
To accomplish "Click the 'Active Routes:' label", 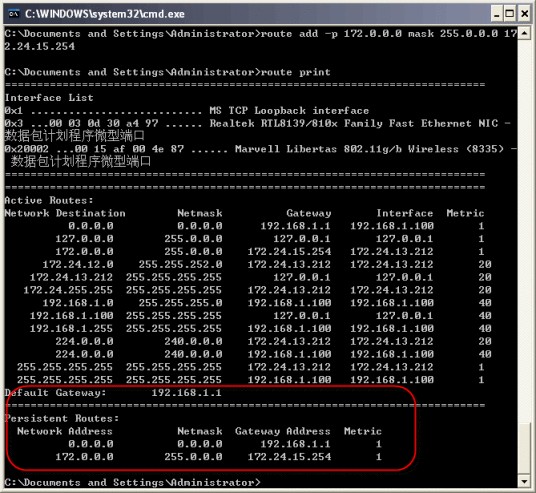I will pyautogui.click(x=49, y=200).
